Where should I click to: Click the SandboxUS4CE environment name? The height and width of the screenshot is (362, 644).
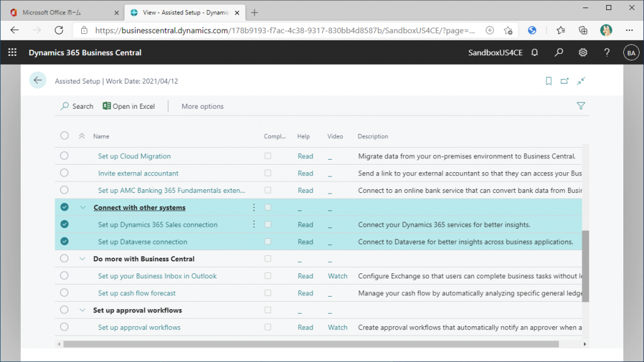(496, 53)
